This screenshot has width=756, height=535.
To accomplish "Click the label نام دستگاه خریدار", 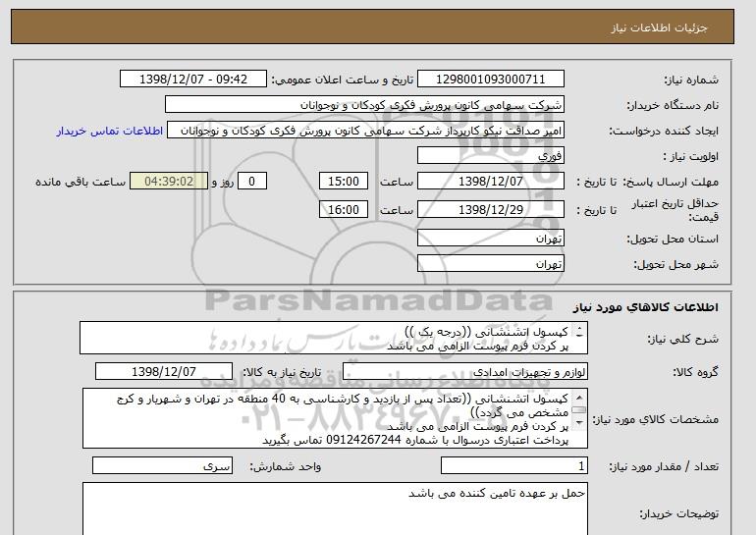I will pyautogui.click(x=673, y=105).
